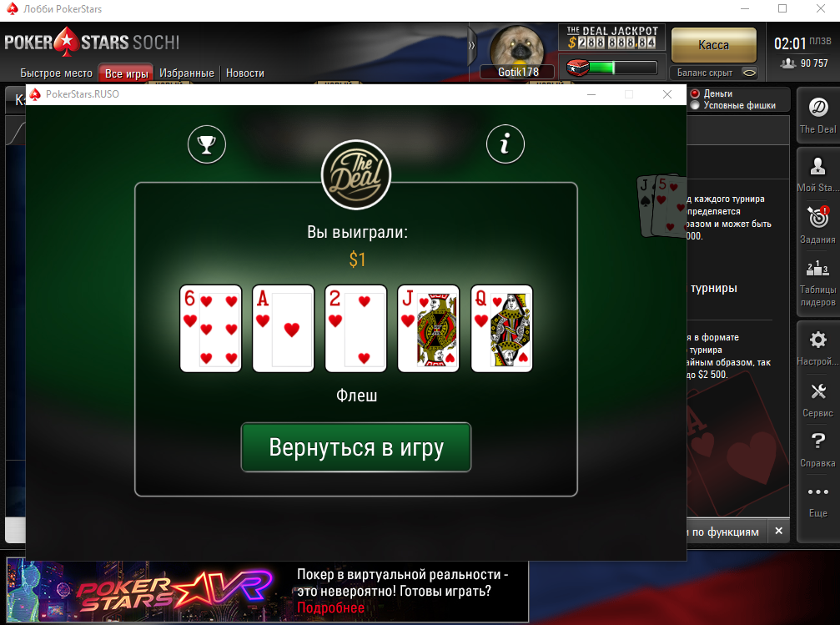Switch to Избранные tab
The width and height of the screenshot is (840, 625).
point(186,73)
